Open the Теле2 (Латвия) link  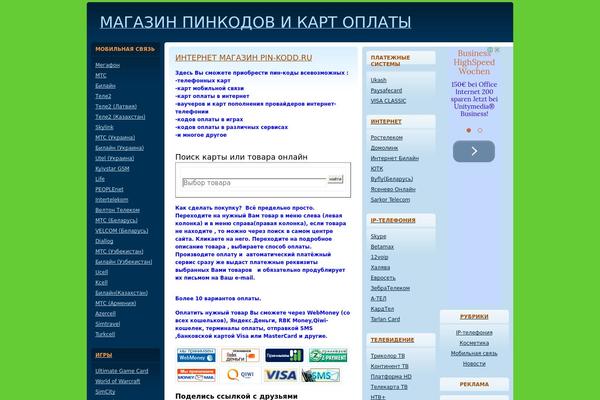pos(116,106)
